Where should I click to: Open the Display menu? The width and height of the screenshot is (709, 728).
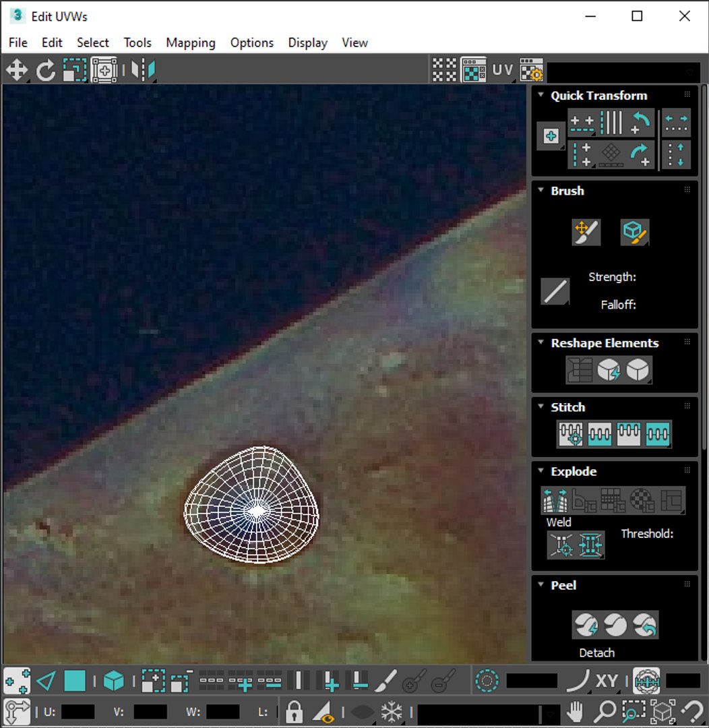pos(308,42)
